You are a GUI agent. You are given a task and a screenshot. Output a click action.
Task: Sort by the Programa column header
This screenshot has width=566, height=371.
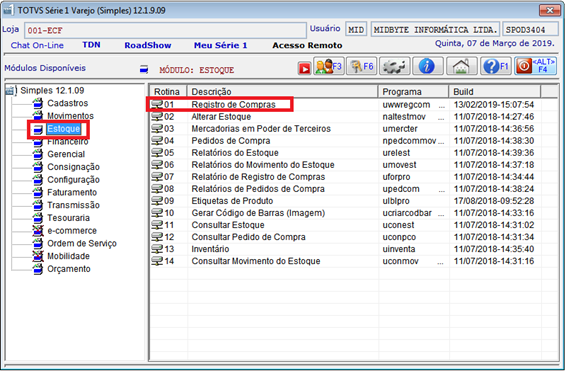414,92
